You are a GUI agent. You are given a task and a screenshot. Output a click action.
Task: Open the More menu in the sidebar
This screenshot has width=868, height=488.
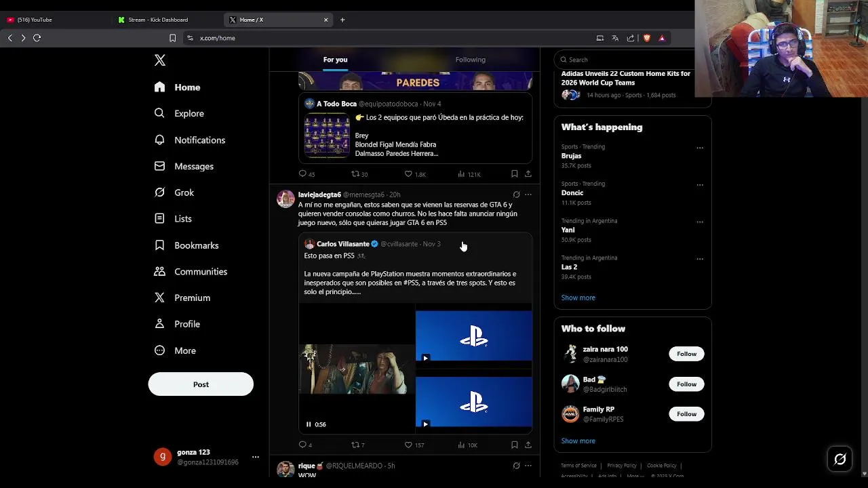176,350
